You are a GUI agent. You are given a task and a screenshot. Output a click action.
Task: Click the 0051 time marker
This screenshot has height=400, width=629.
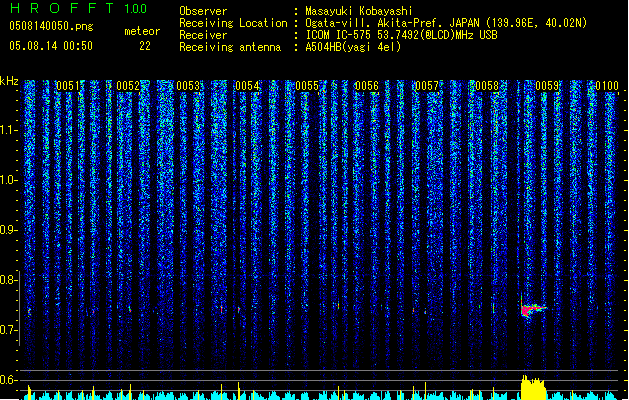(68, 85)
